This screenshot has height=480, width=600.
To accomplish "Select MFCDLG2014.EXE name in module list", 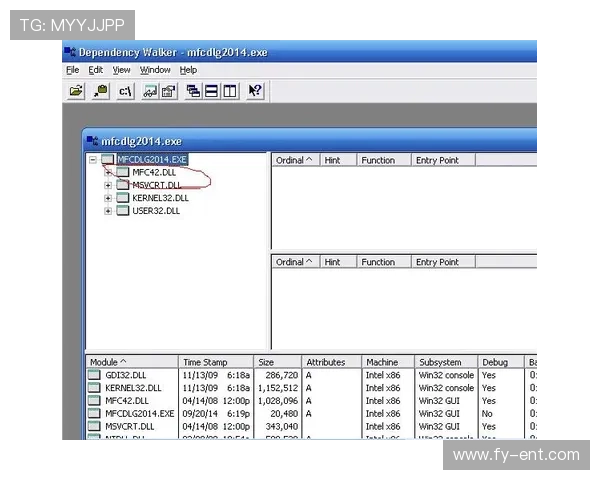I will [x=140, y=413].
